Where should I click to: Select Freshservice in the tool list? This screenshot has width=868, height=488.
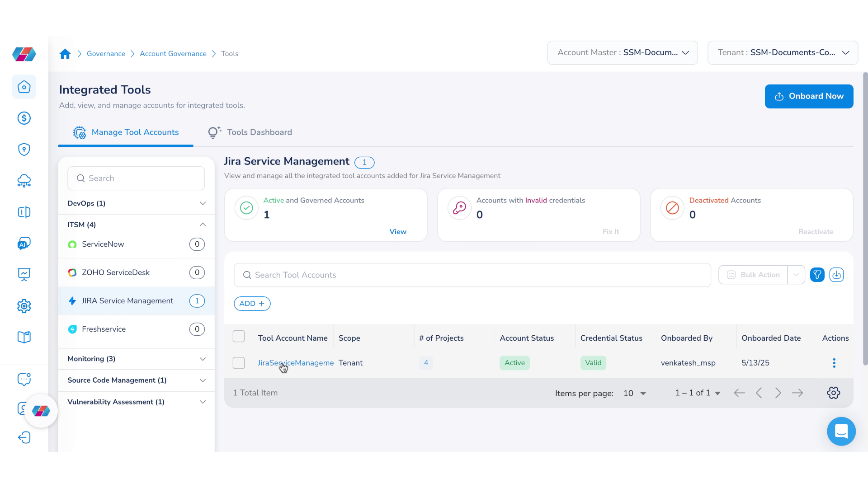[x=136, y=329]
